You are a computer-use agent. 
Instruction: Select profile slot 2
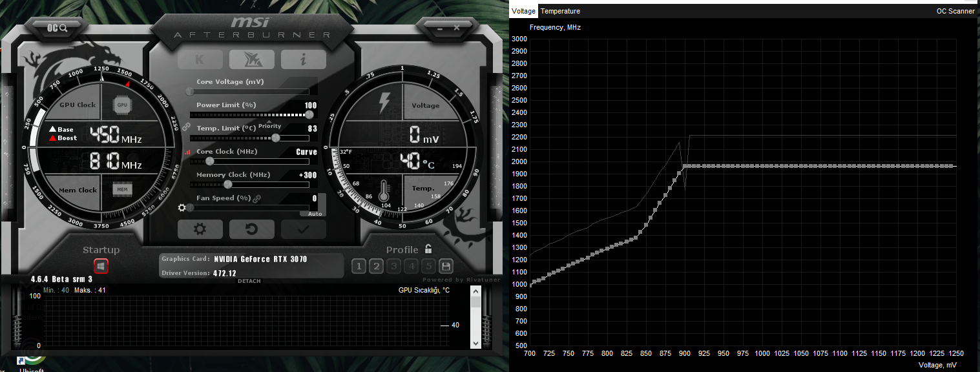coord(377,266)
